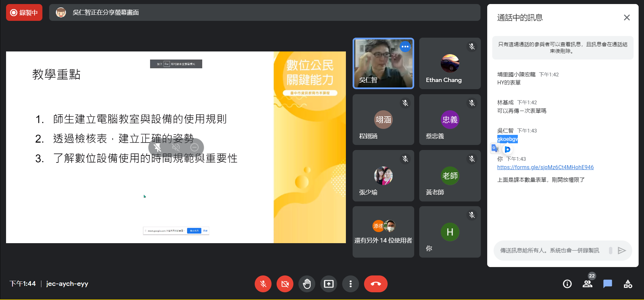Click muted mic icon on 黃老師 tile
644x300 pixels.
click(x=472, y=159)
